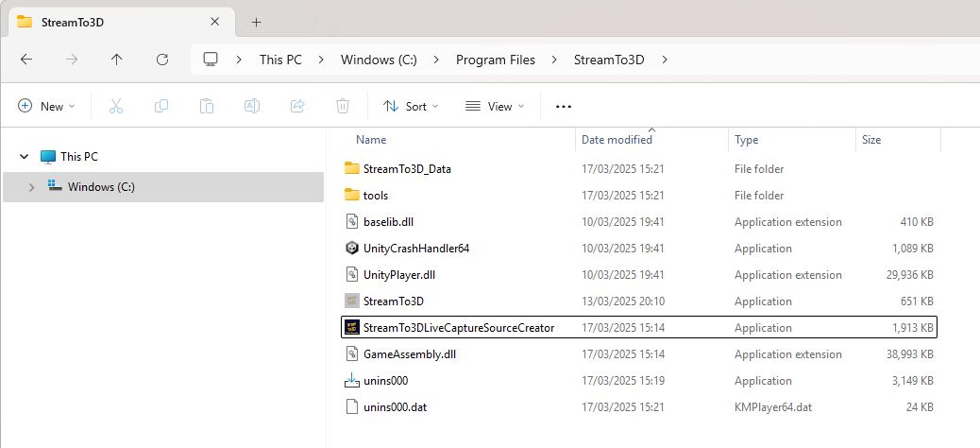980x448 pixels.
Task: Click file name unins000.dat
Action: [395, 407]
